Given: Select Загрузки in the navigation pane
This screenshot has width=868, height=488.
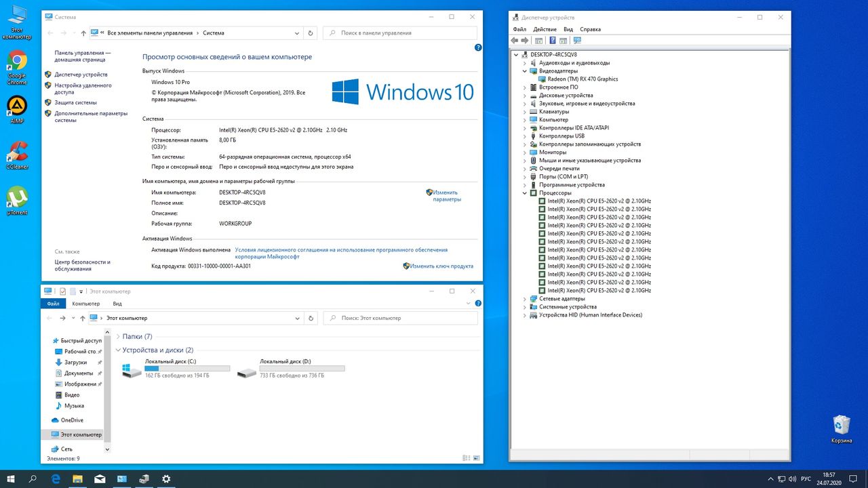Looking at the screenshot, I should (x=75, y=363).
